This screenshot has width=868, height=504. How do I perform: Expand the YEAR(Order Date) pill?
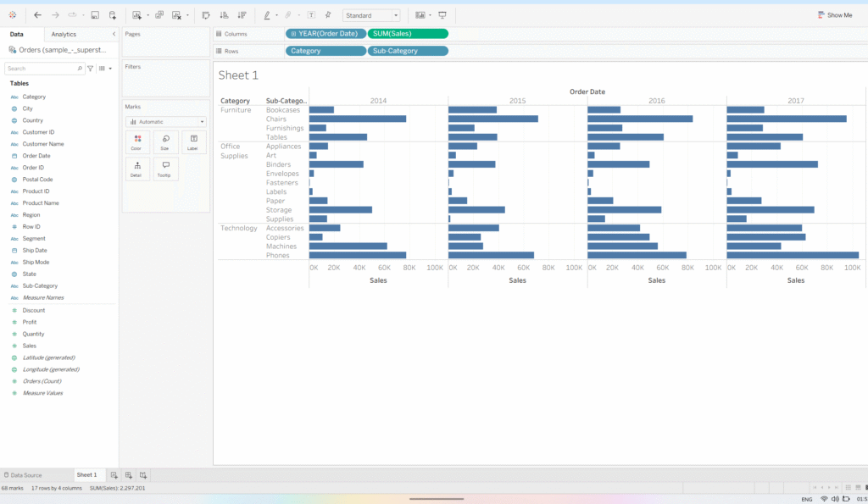click(x=293, y=34)
